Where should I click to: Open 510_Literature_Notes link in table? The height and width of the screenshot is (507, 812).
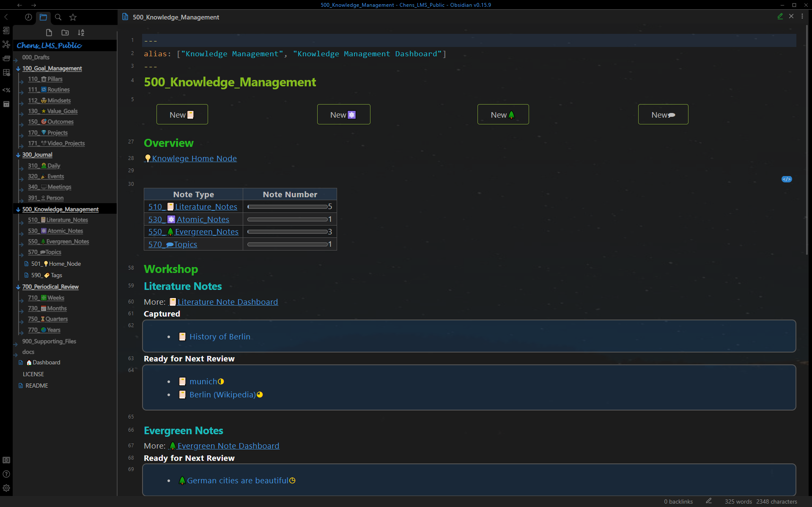tap(193, 207)
